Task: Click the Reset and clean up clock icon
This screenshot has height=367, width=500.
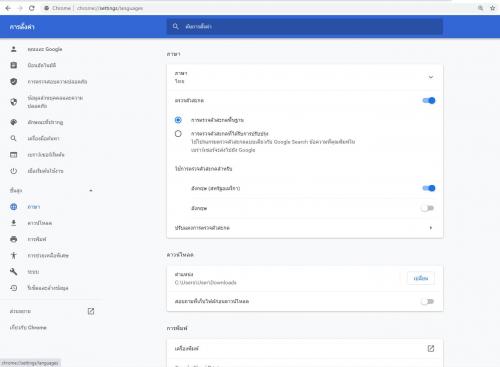Action: tap(14, 288)
